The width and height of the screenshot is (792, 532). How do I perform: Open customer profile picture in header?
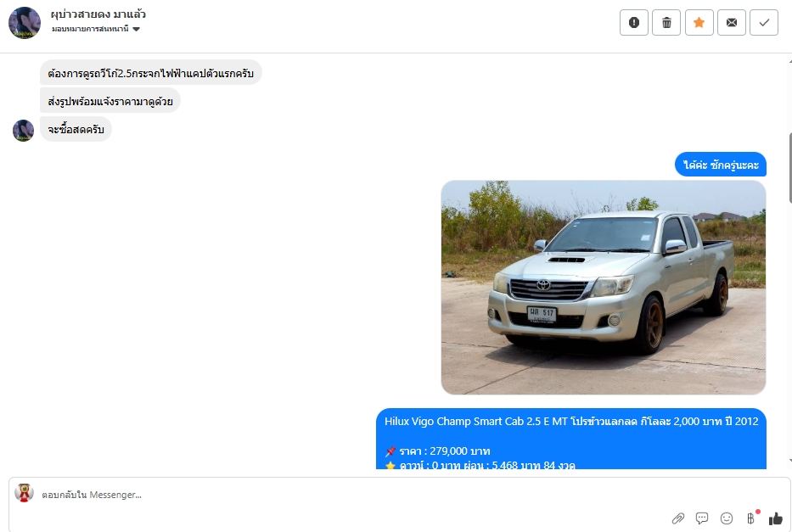(25, 23)
